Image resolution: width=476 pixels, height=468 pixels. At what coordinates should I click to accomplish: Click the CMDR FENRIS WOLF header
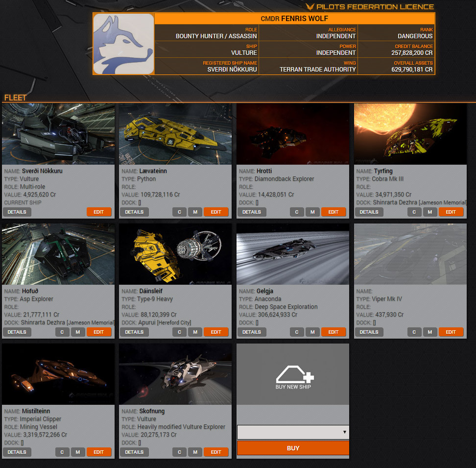click(294, 19)
